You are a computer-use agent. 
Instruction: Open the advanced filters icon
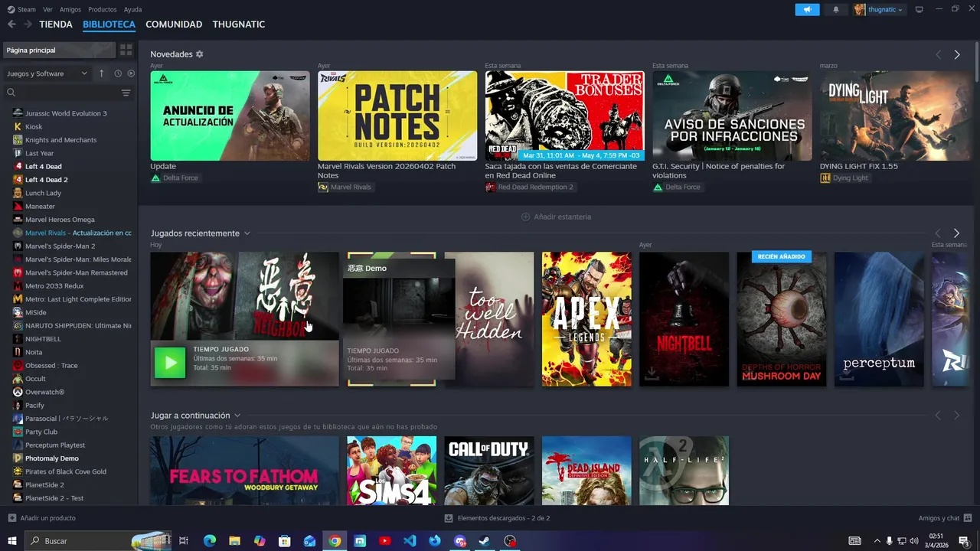click(126, 93)
